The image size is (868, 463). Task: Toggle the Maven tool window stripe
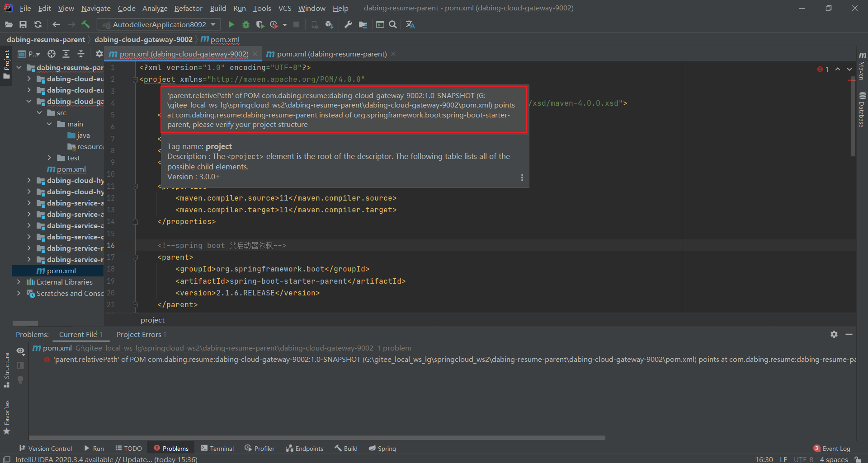862,65
